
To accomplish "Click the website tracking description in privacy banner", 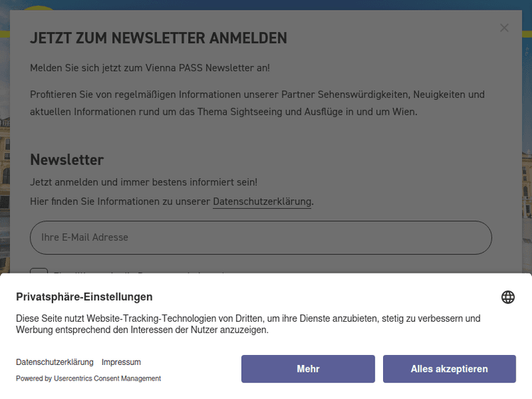I will click(248, 324).
